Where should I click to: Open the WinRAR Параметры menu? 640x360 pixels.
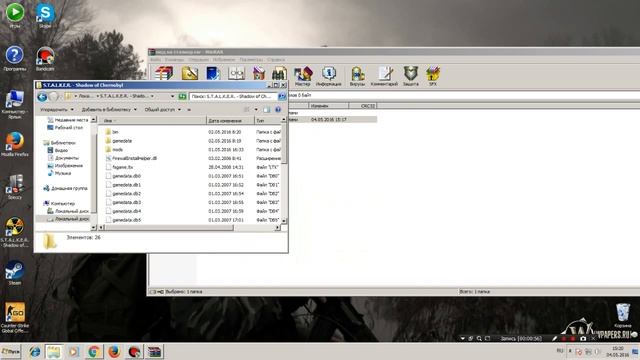tap(251, 60)
